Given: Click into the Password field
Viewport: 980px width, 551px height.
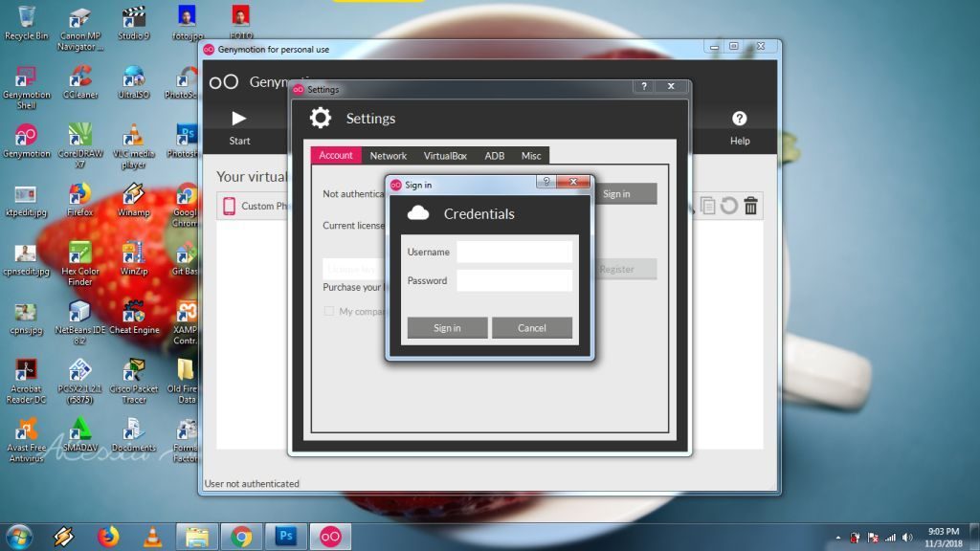Looking at the screenshot, I should tap(514, 281).
